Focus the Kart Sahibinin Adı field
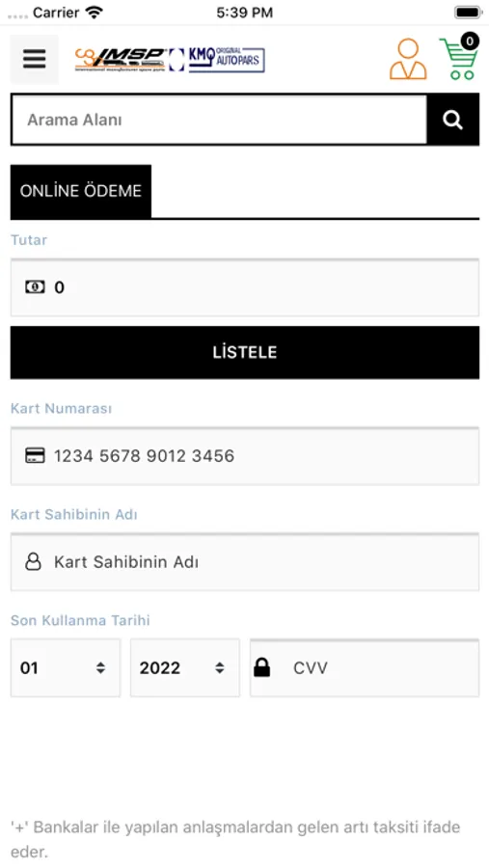This screenshot has height=868, width=489. (x=245, y=562)
